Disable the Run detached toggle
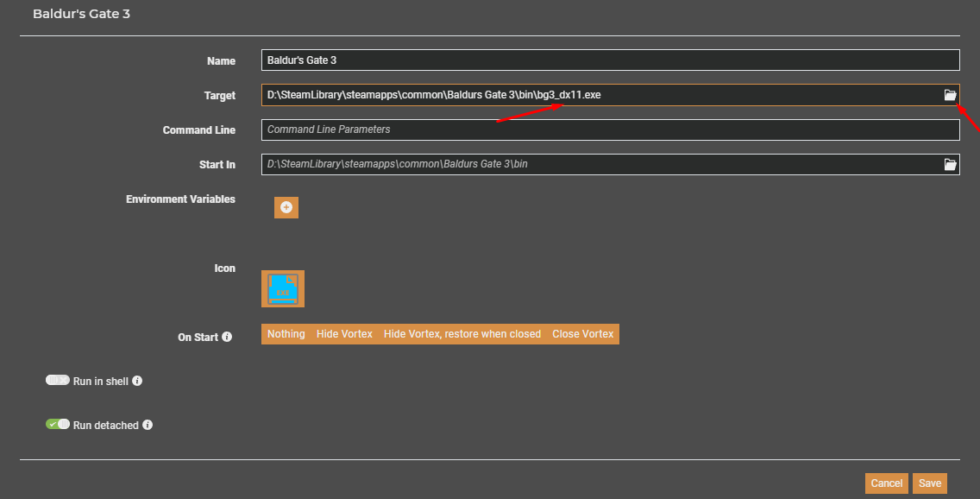This screenshot has width=980, height=499. 58,424
